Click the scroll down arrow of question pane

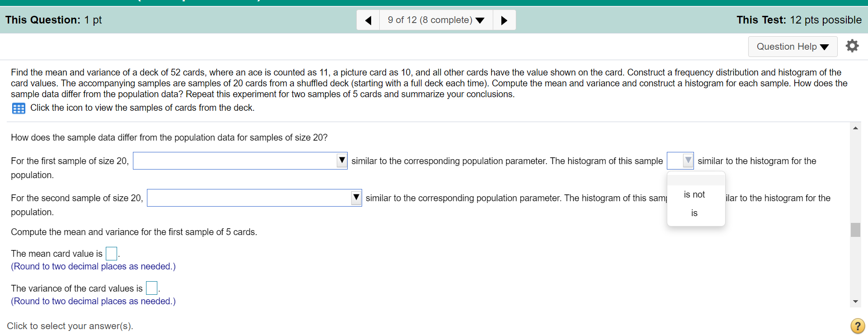click(855, 302)
